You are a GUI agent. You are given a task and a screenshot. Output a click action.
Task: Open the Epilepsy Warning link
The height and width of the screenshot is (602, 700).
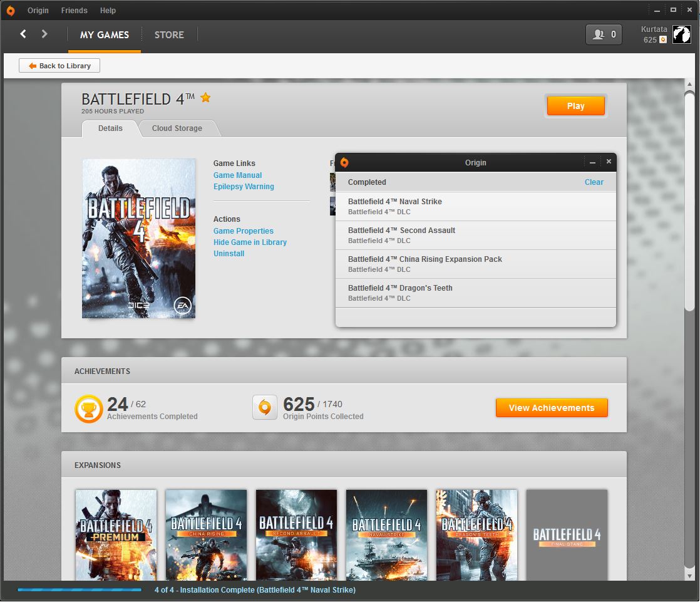(x=244, y=187)
